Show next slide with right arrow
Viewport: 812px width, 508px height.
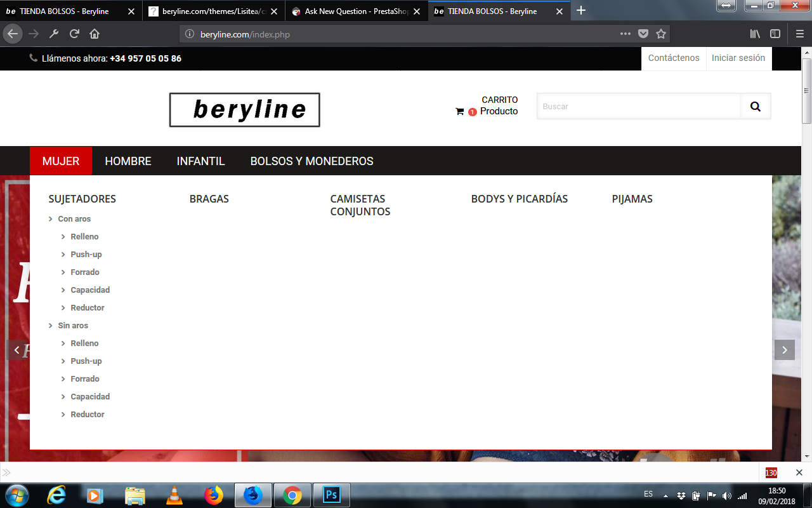point(785,350)
